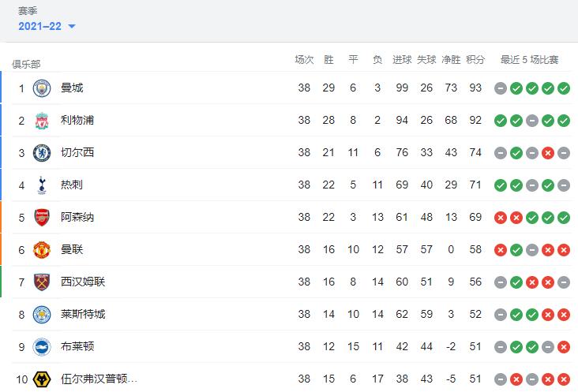578x392 pixels.
Task: Click the Manchester City crest icon
Action: (x=42, y=88)
